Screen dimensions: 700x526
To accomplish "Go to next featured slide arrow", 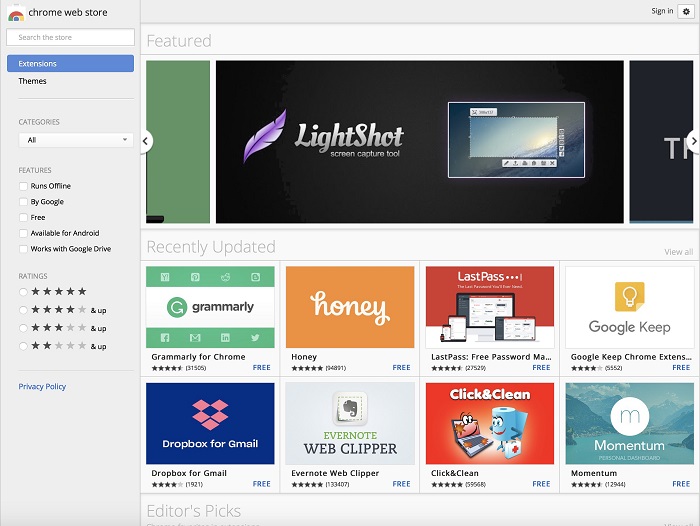I will point(693,141).
